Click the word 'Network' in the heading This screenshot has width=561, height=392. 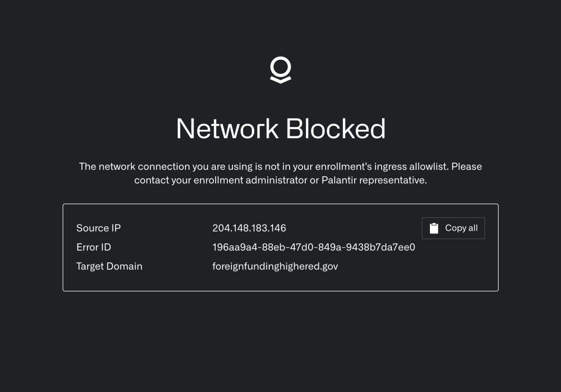pos(227,128)
